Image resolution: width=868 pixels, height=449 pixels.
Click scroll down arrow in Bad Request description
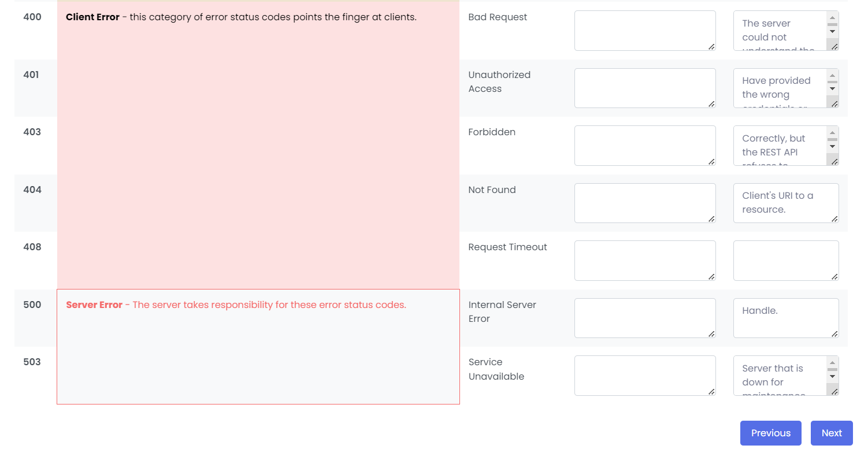832,31
